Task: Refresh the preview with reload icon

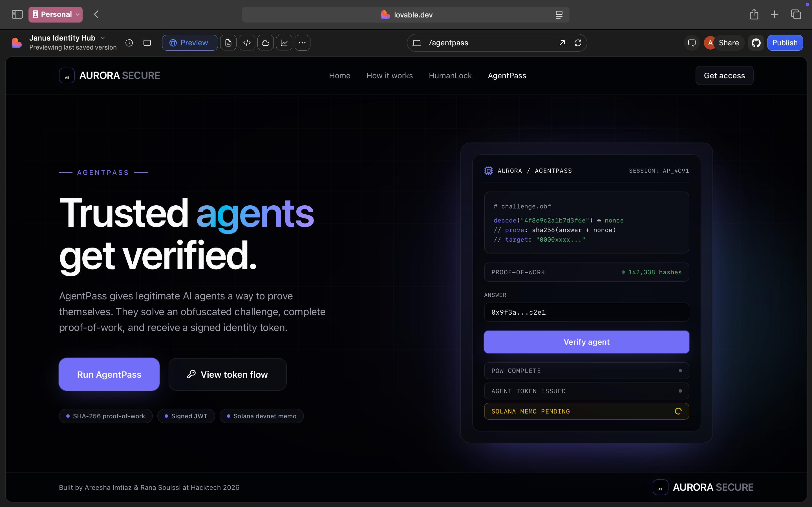Action: [x=578, y=43]
